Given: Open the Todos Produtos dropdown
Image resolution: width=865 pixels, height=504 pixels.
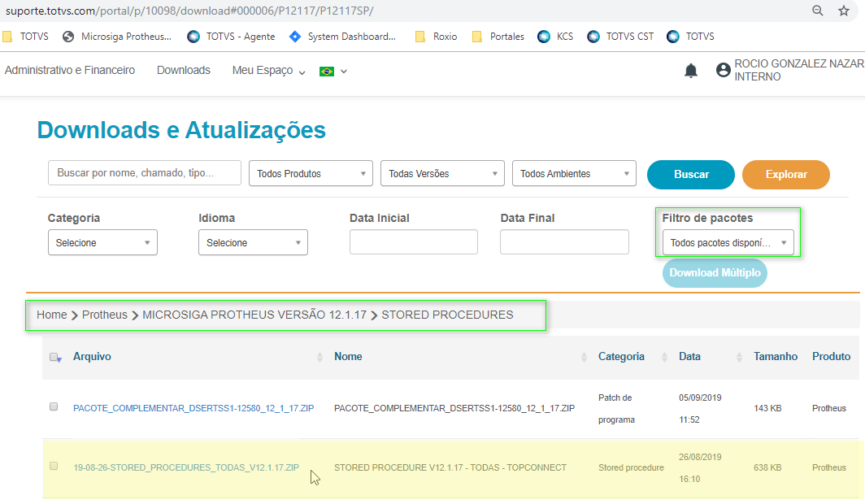Looking at the screenshot, I should point(311,174).
